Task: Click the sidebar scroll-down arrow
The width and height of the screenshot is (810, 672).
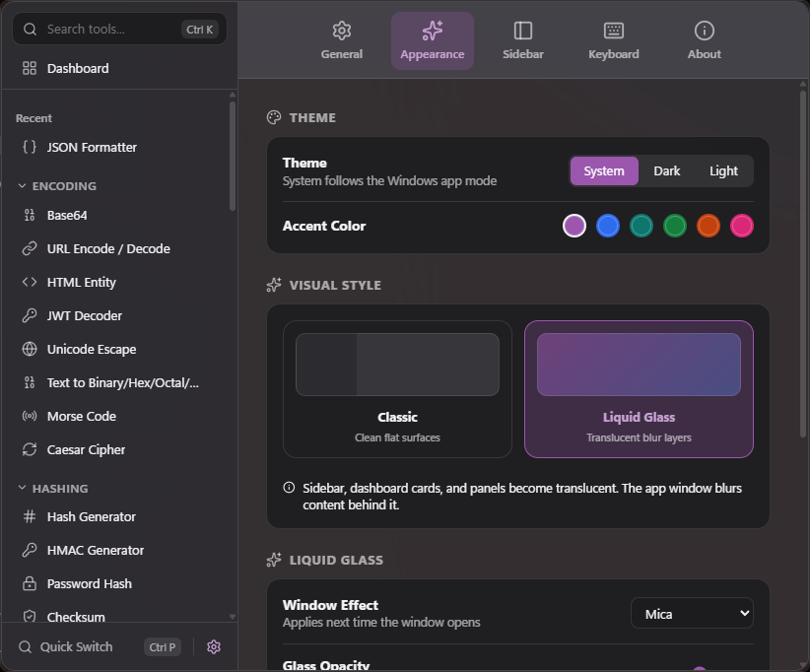Action: (233, 616)
